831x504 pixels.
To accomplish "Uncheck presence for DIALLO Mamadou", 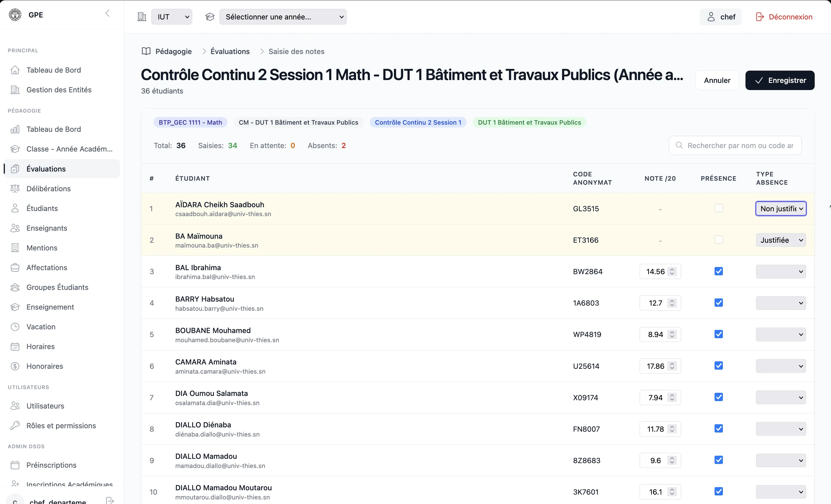I will click(718, 460).
